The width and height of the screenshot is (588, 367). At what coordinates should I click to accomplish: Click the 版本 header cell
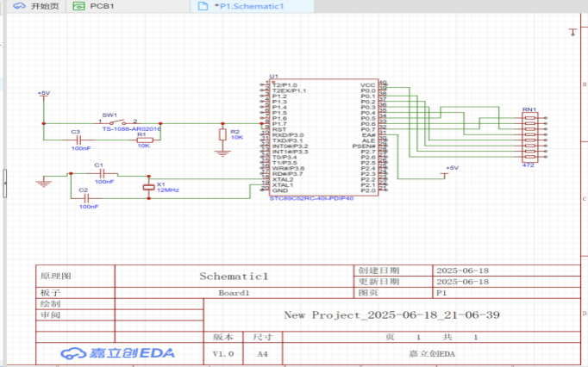[223, 337]
